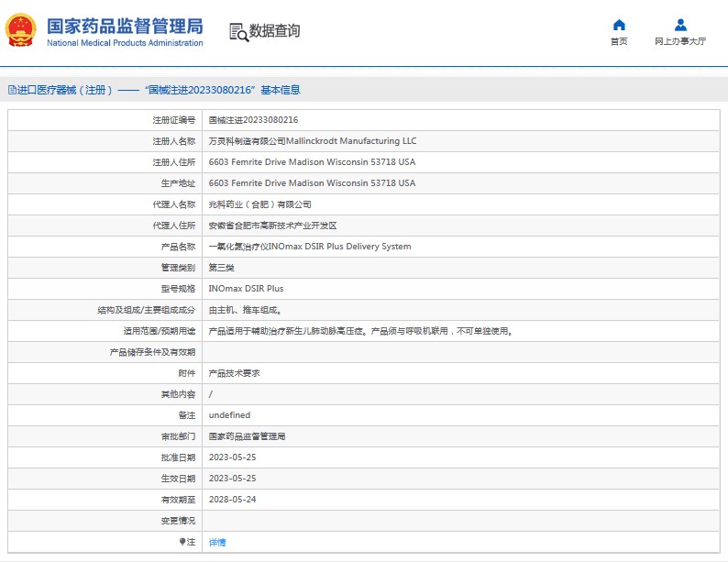The width and height of the screenshot is (728, 562).
Task: Click the 管理类别 row label
Action: (178, 268)
